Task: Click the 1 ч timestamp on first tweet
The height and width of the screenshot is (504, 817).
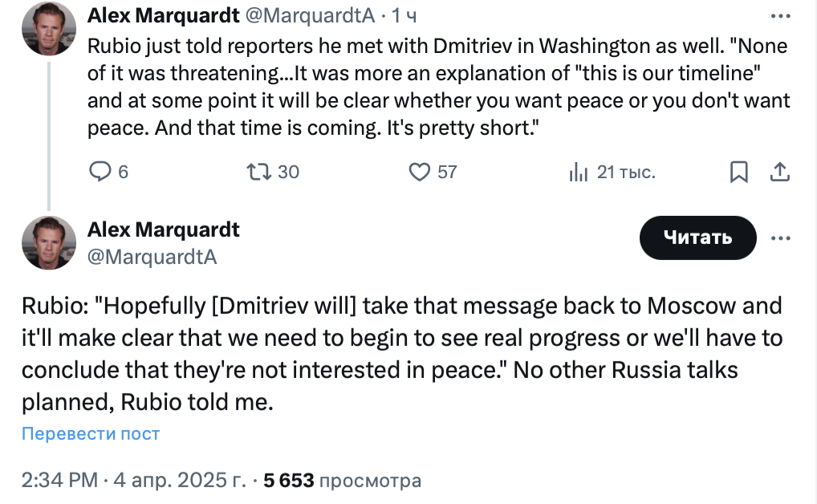Action: click(404, 15)
